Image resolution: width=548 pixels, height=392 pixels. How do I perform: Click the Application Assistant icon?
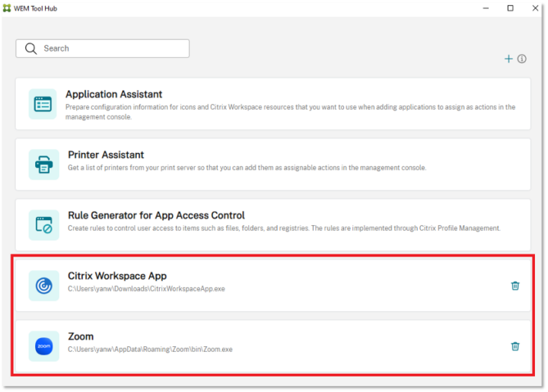tap(43, 104)
